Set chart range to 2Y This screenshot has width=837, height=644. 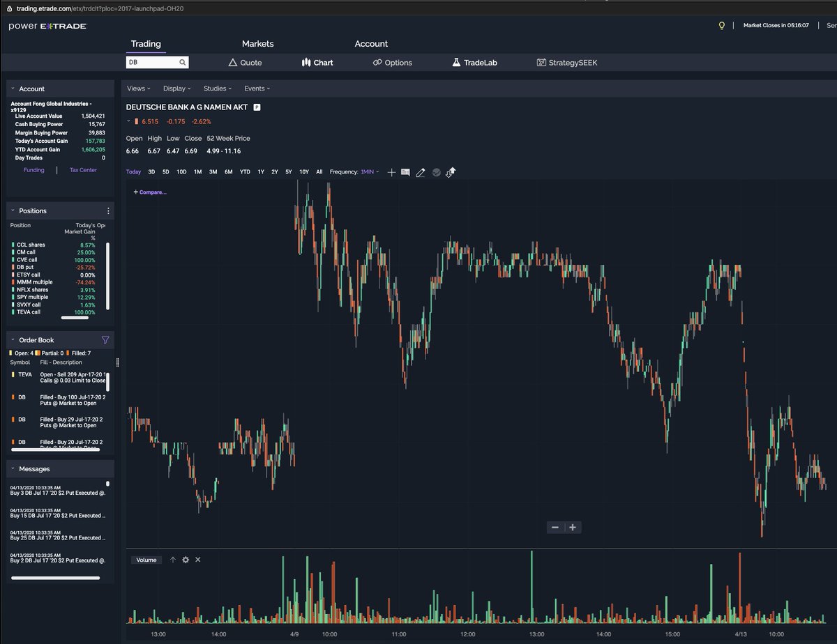(x=275, y=171)
